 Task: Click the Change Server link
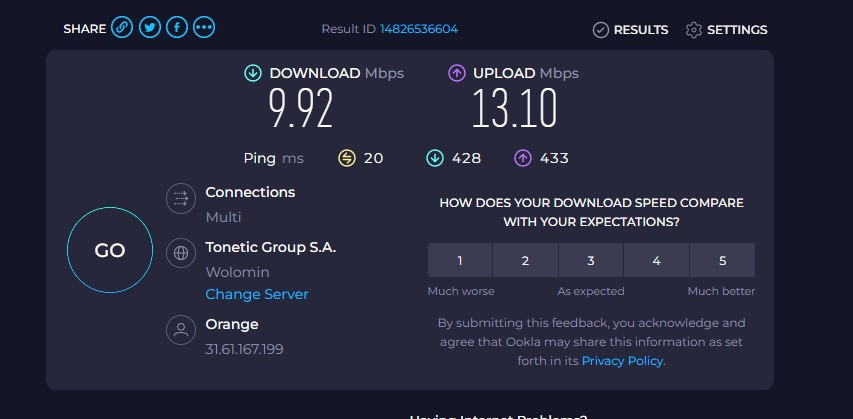click(x=257, y=294)
